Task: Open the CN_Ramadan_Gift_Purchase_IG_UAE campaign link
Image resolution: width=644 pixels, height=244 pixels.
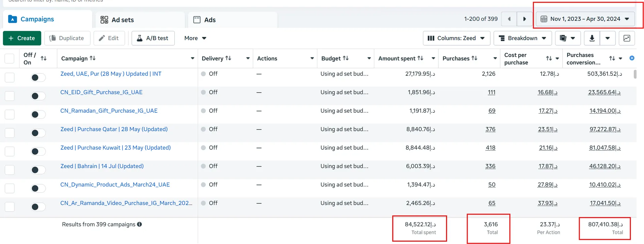Action: 109,111
